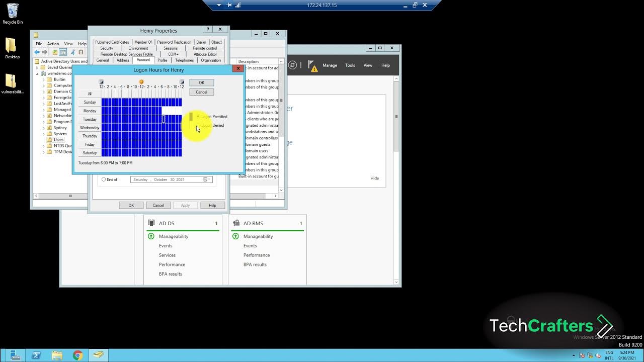This screenshot has height=362, width=644.
Task: Click the Active Directory Users taskbar icon
Action: [x=99, y=355]
